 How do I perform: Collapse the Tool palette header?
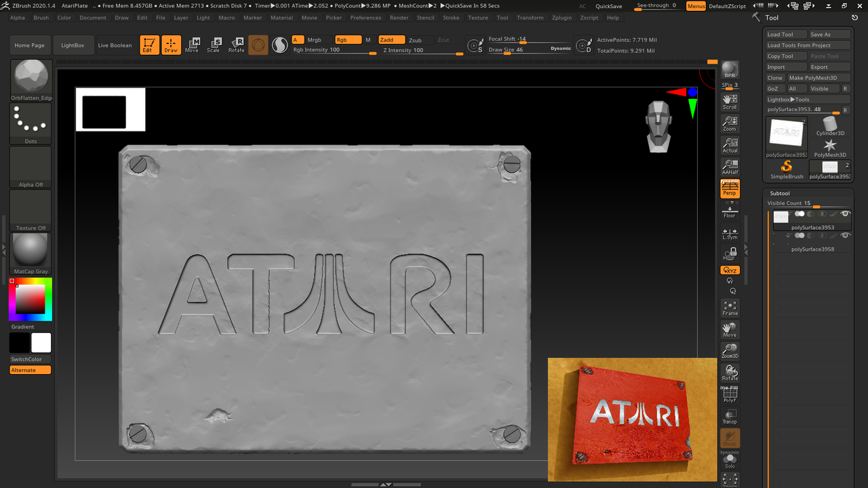[772, 18]
